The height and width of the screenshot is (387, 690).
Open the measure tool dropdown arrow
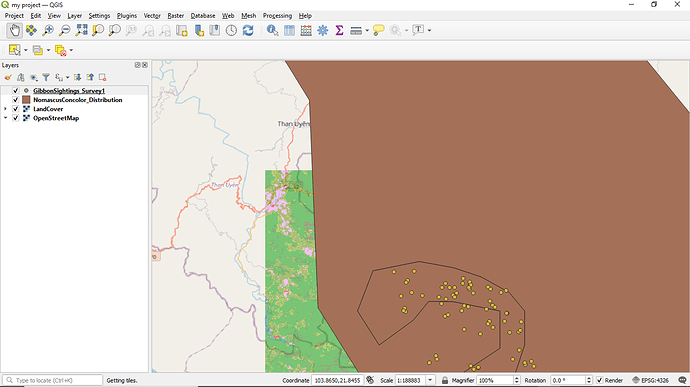(x=367, y=30)
